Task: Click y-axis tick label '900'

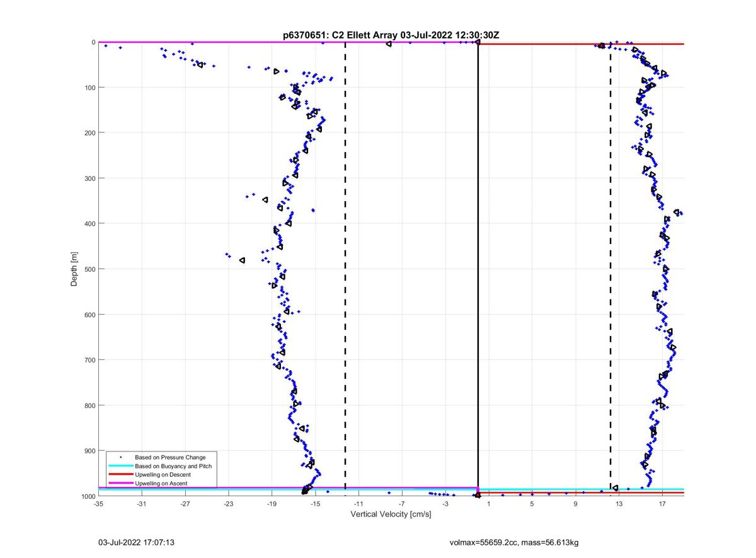Action: [89, 451]
